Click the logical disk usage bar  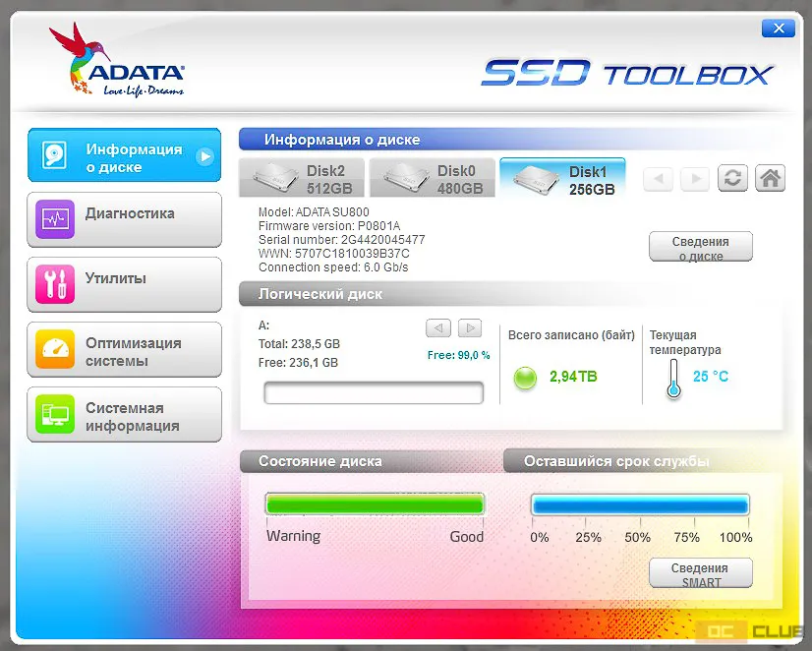coord(374,392)
